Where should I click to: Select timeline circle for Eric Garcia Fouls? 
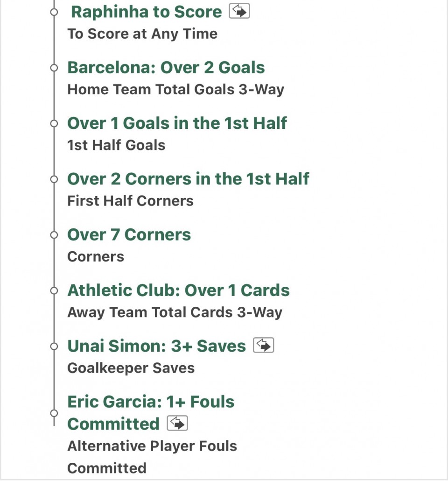(54, 413)
